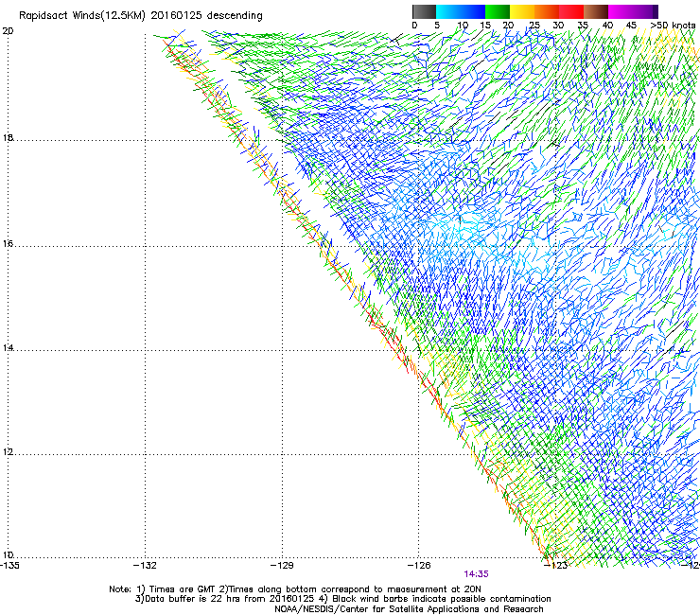The image size is (700, 615).
Task: Click the latitude label '20'
Action: point(8,31)
